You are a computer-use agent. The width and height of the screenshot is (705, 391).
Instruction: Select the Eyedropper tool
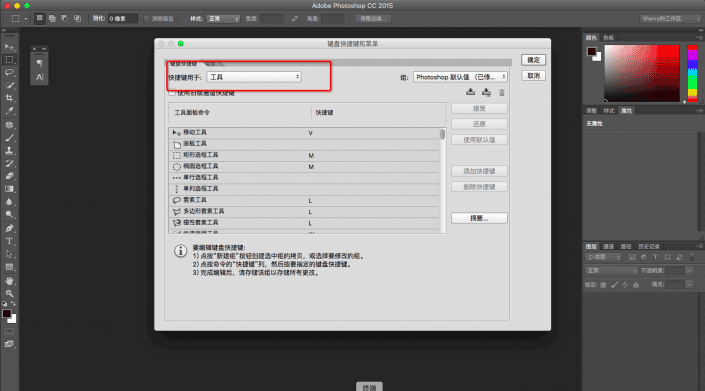click(x=9, y=111)
